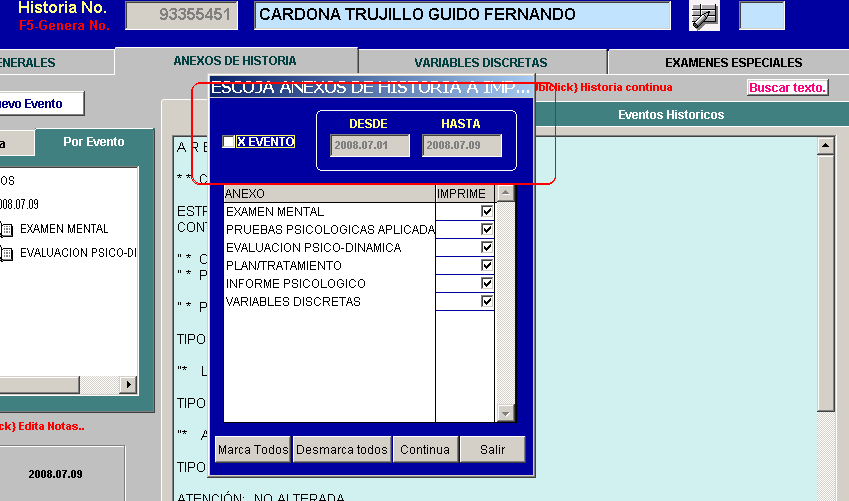Click the ANEXO column header
849x501 pixels.
[329, 194]
